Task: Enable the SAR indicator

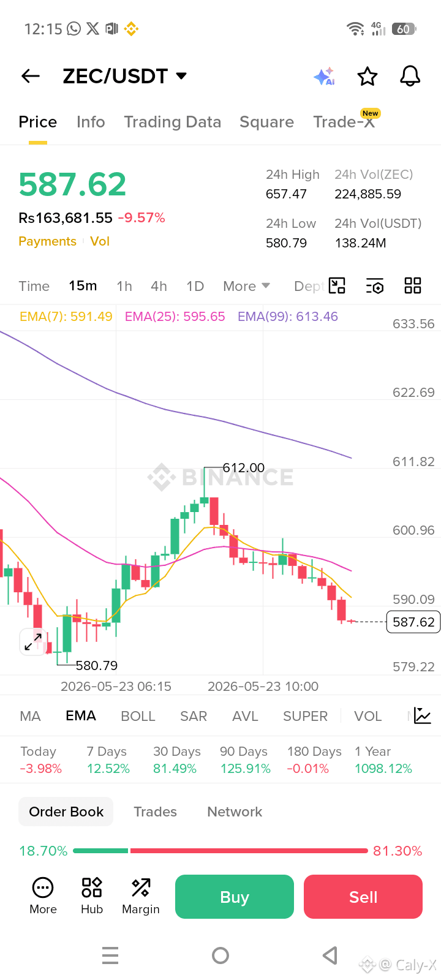Action: tap(194, 716)
